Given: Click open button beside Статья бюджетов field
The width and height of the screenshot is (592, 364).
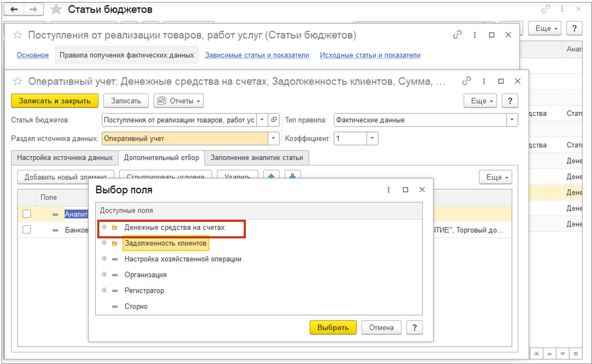Looking at the screenshot, I should pos(274,120).
